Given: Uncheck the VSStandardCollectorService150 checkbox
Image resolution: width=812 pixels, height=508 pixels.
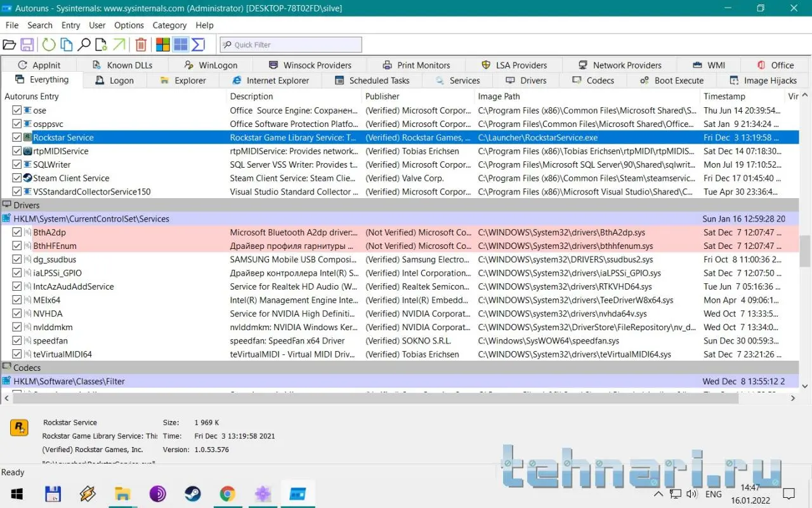Looking at the screenshot, I should point(17,192).
